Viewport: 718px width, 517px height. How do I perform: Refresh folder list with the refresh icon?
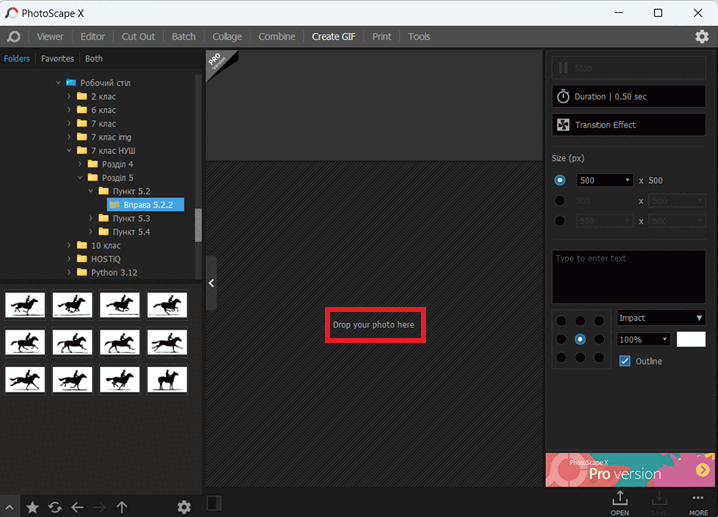[55, 507]
